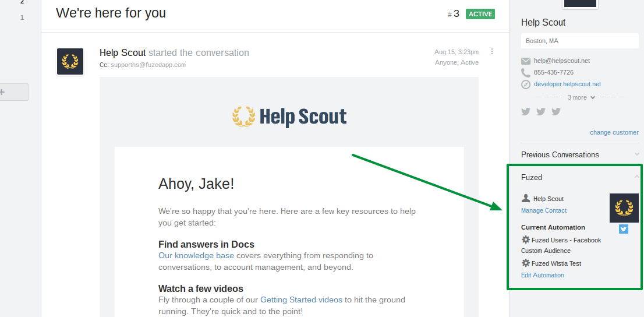The height and width of the screenshot is (317, 644).
Task: Click the phone number 855-435-7726
Action: click(x=554, y=72)
